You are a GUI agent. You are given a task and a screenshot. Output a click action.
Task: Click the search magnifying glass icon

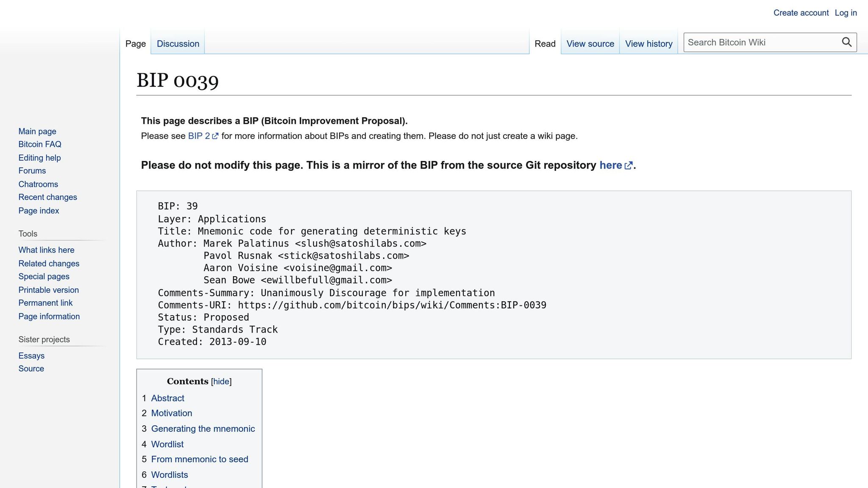click(x=846, y=42)
